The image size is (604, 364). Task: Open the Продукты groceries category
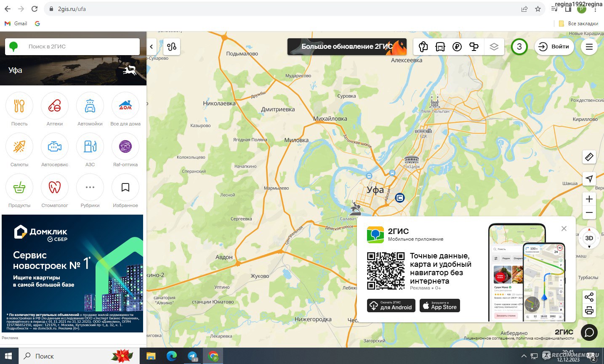coord(19,187)
